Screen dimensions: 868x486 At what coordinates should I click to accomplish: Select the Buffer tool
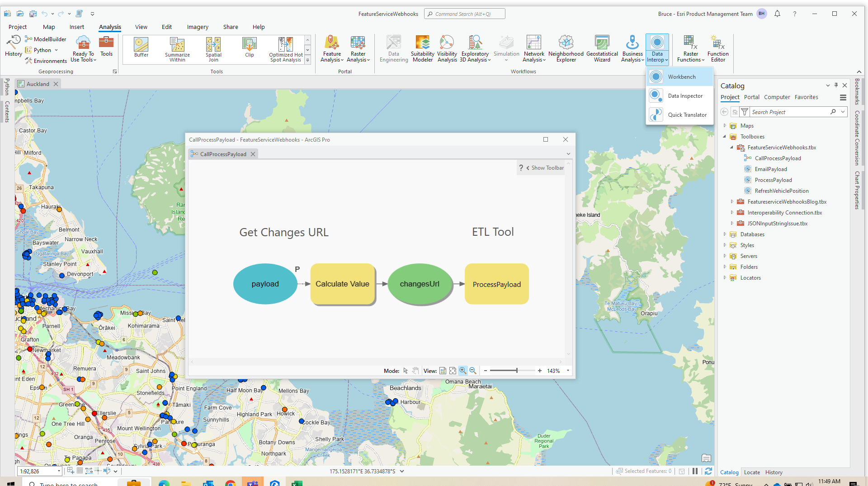(x=141, y=48)
